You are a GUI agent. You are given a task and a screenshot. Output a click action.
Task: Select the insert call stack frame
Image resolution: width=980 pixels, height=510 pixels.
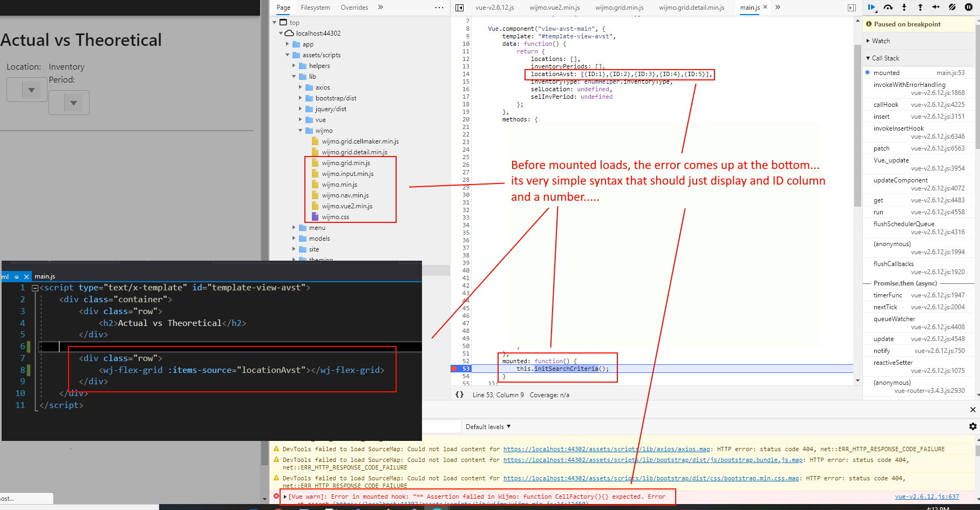point(919,117)
